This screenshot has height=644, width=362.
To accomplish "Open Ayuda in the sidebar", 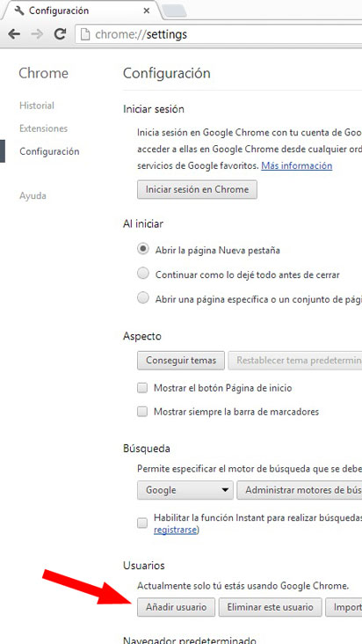I will coord(33,196).
